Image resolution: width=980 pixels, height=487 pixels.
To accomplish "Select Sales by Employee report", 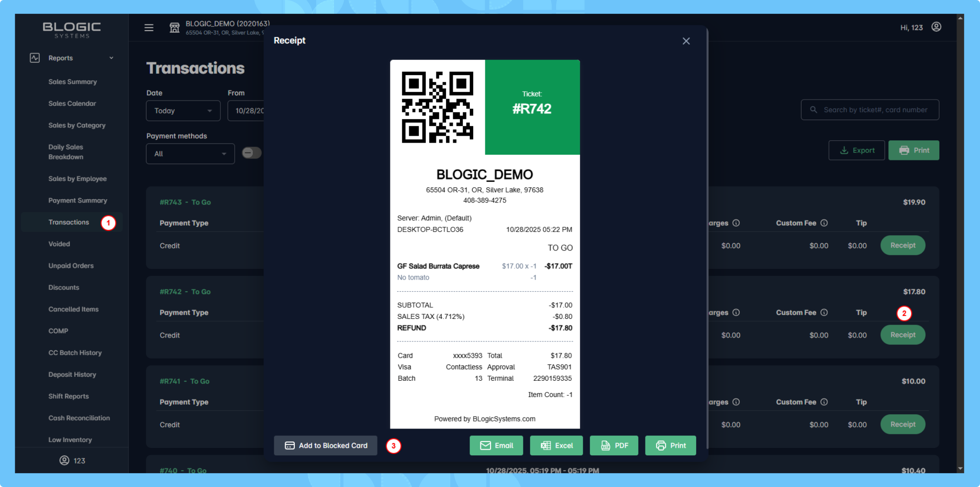I will point(78,179).
